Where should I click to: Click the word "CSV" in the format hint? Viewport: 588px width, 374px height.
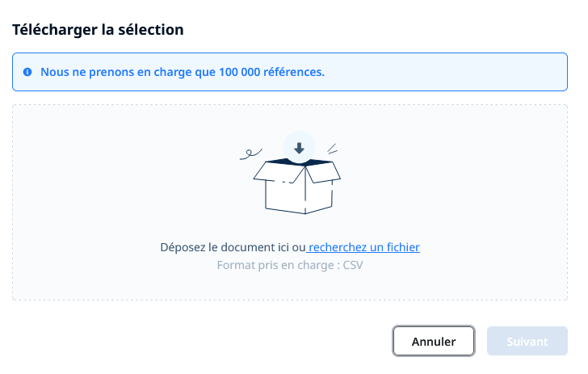(353, 265)
